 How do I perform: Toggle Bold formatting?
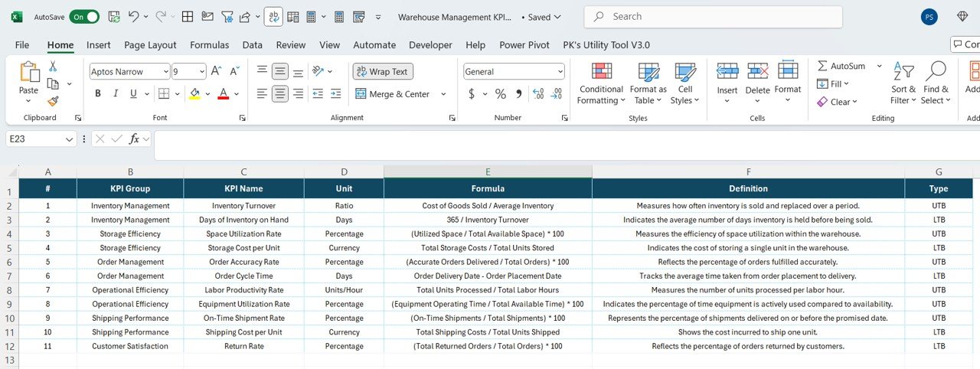(x=98, y=94)
